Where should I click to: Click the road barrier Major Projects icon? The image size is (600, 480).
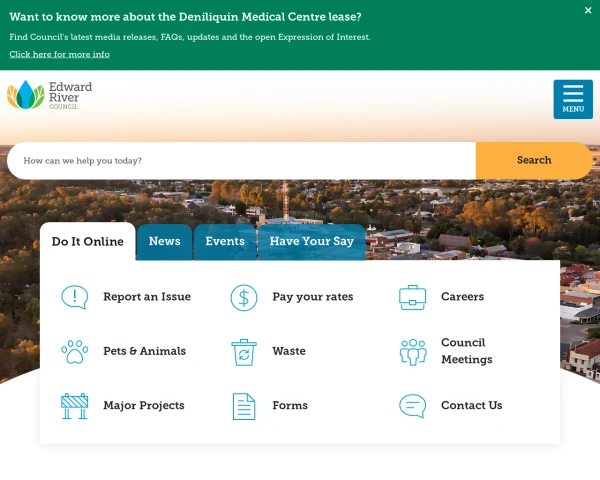pos(75,406)
